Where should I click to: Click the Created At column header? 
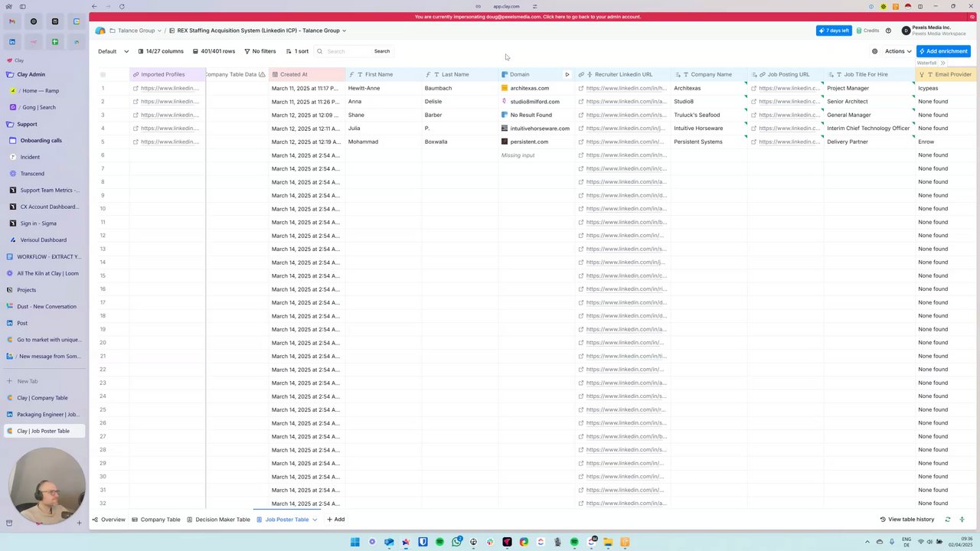(307, 74)
